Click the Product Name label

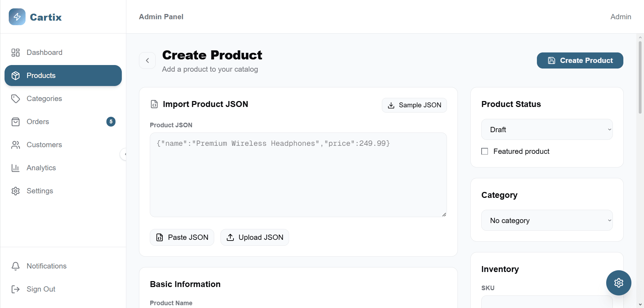point(171,303)
